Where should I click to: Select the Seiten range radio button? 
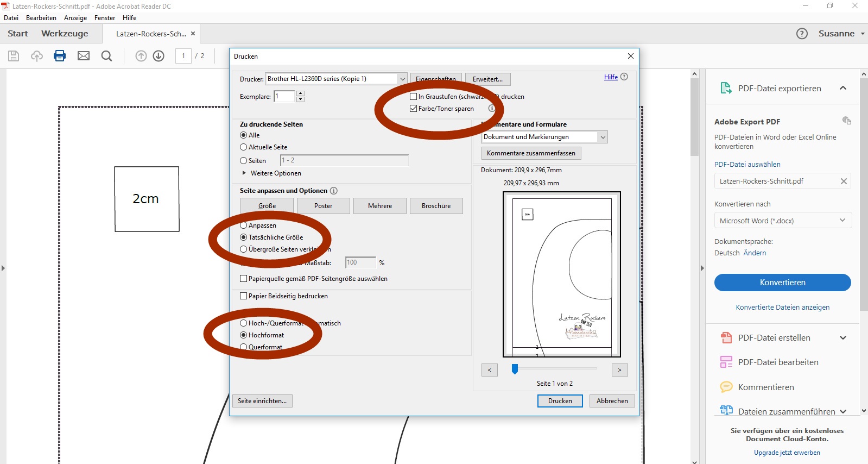pyautogui.click(x=243, y=161)
